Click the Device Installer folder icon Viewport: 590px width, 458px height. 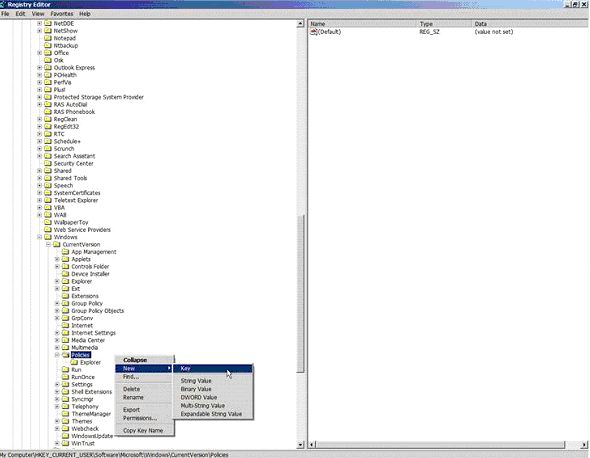(x=65, y=274)
